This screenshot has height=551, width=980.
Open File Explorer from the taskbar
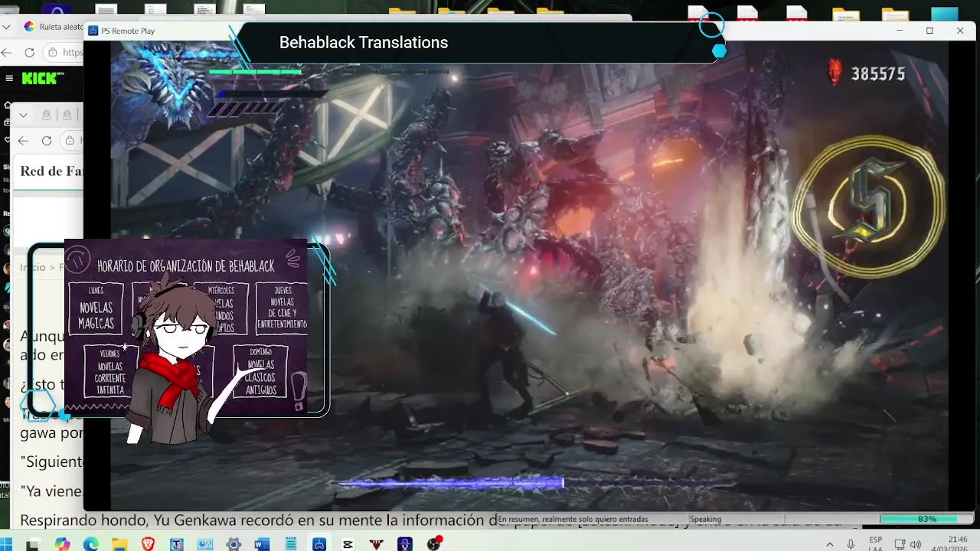pyautogui.click(x=119, y=544)
